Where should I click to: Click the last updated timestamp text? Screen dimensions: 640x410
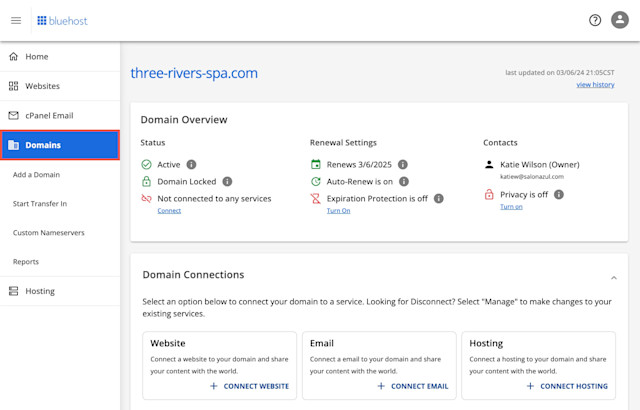point(560,73)
